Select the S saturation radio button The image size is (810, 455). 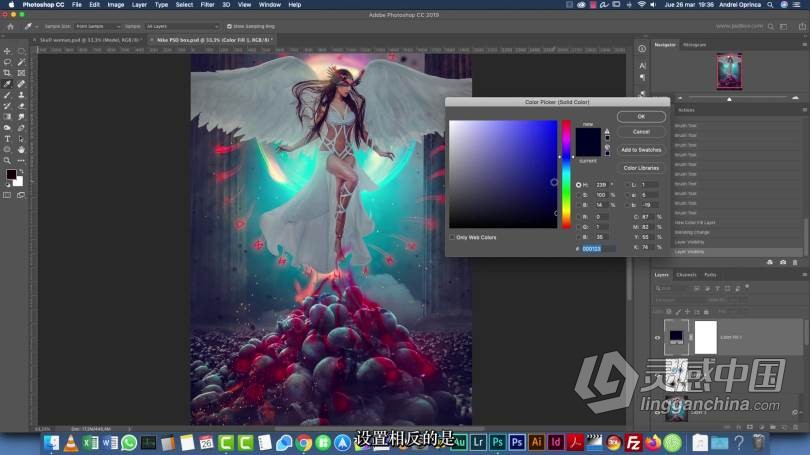[x=579, y=195]
